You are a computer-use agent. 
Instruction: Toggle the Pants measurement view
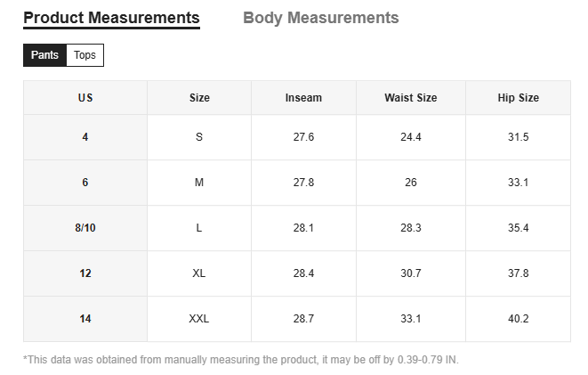pos(44,55)
